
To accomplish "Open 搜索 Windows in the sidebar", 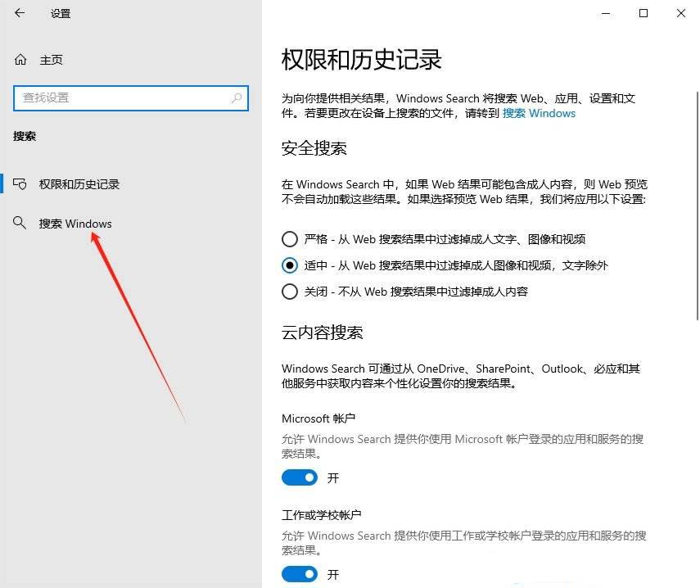I will 75,224.
